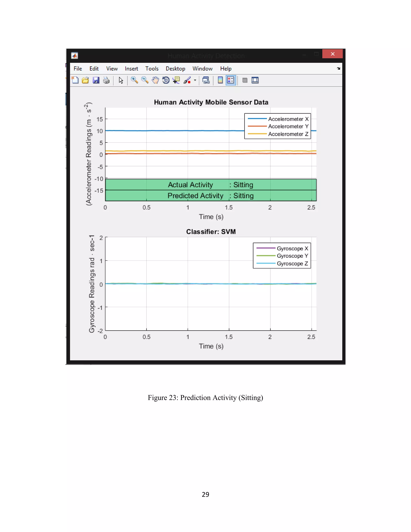Toggle Insert Colorbar button

point(220,80)
